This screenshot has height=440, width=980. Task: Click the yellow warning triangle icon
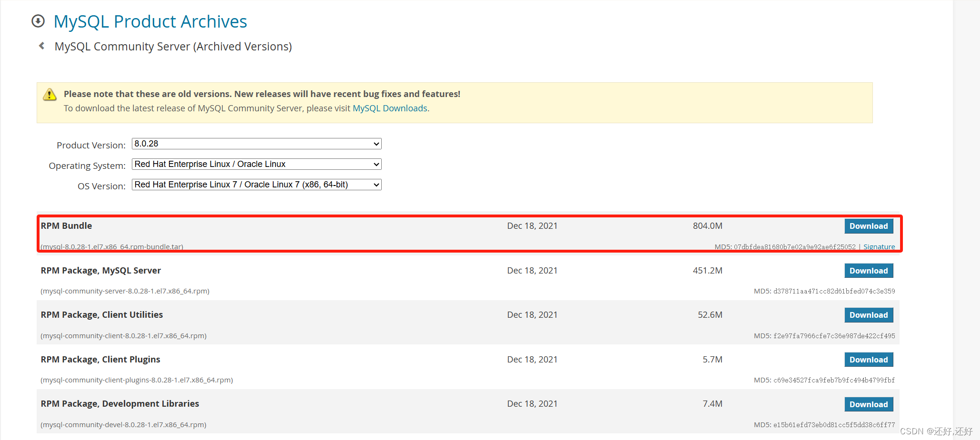click(49, 94)
